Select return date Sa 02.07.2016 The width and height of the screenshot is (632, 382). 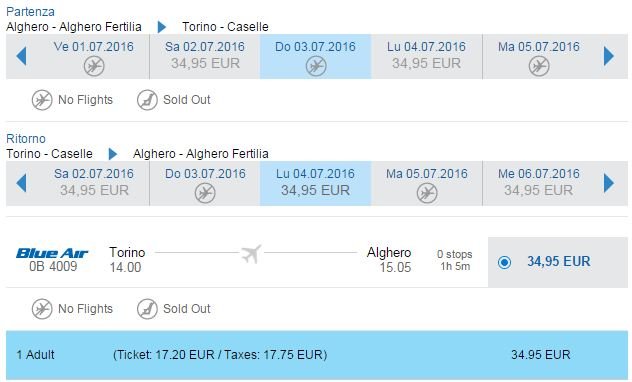click(94, 183)
